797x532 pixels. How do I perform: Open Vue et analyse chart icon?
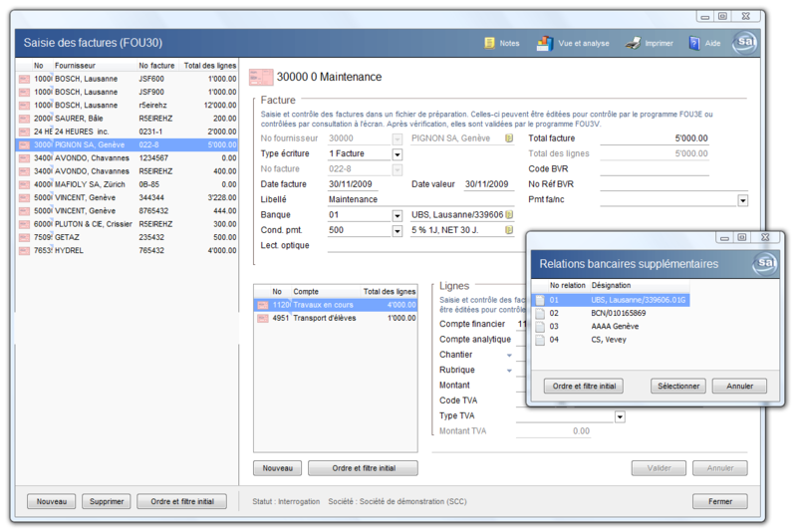(x=544, y=43)
